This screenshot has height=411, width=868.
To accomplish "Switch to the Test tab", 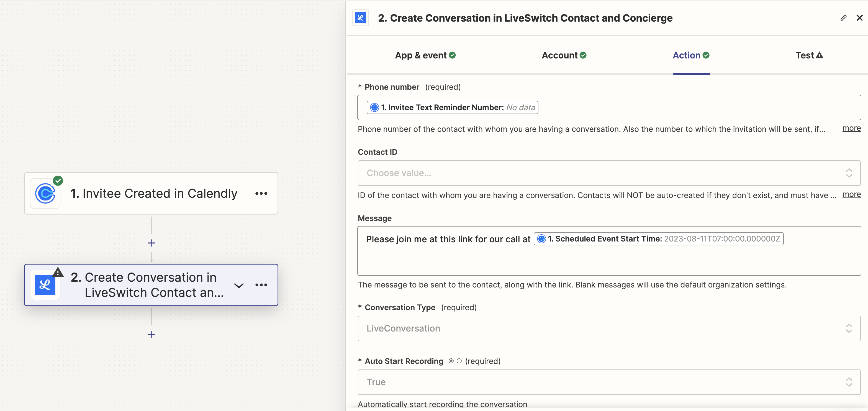I will [x=809, y=55].
